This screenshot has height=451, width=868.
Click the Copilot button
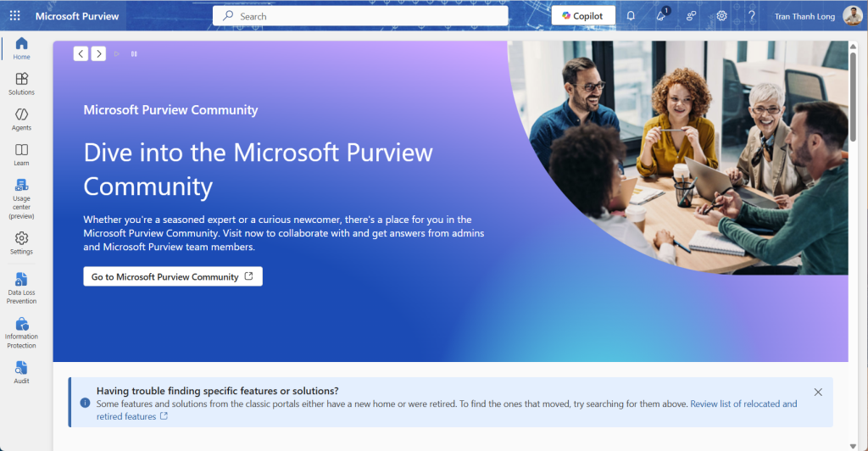[583, 16]
